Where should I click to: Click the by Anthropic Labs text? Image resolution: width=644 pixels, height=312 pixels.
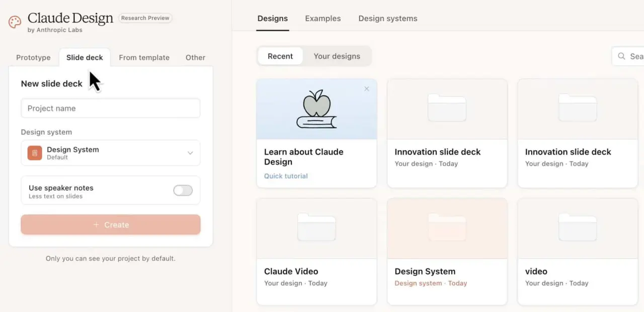click(55, 30)
